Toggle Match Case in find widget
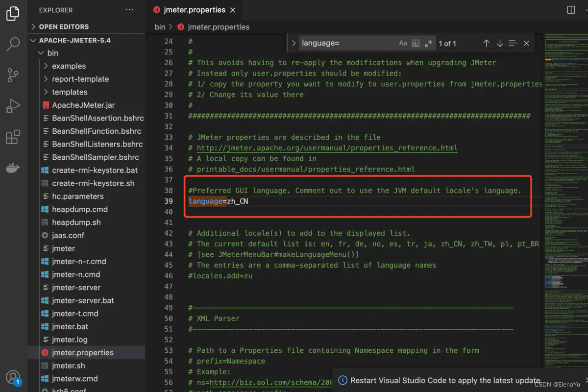Viewport: 588px width, 392px height. [x=403, y=43]
